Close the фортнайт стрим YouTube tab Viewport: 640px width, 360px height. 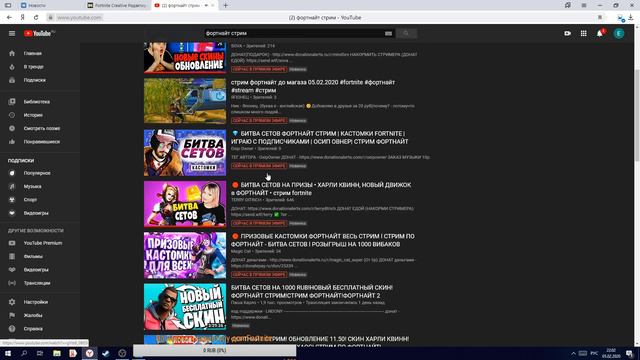[x=213, y=5]
